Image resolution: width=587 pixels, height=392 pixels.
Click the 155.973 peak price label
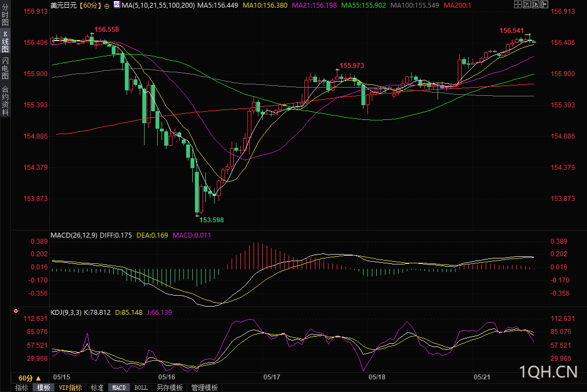[352, 65]
